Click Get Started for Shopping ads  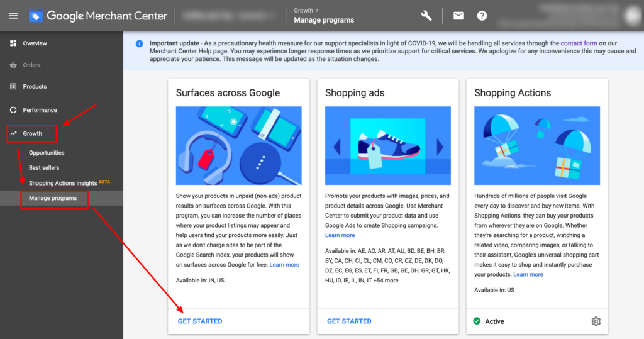[349, 321]
